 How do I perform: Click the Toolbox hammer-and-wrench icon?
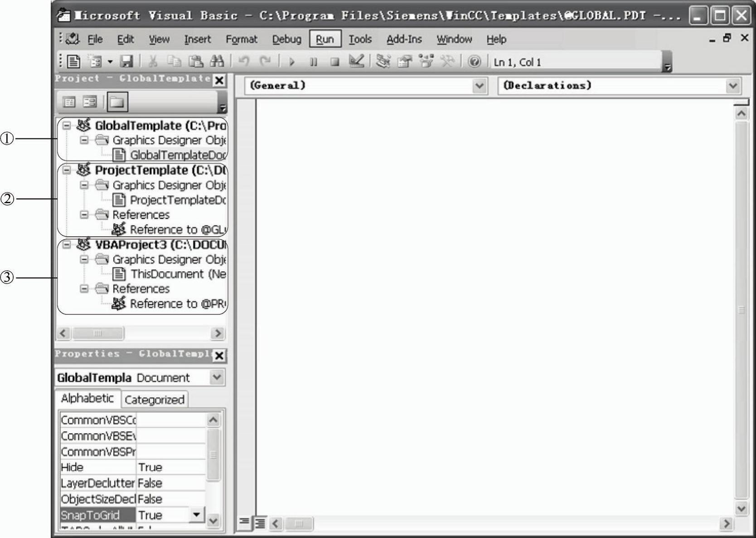tap(448, 61)
